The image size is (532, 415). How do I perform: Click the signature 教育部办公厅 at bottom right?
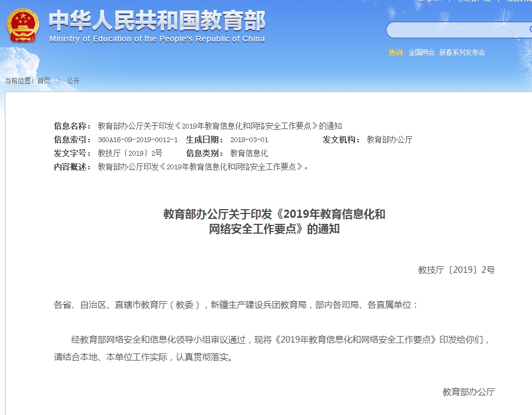click(x=468, y=392)
